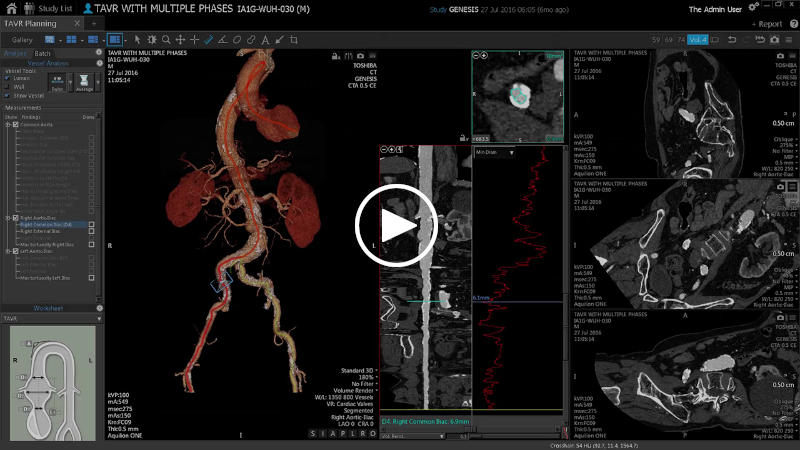Switch to the Batch tab

42,53
